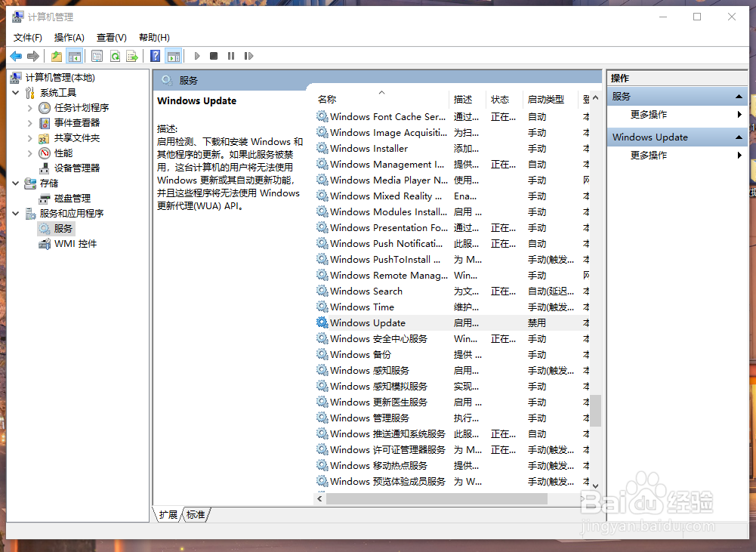
Task: Click the Export List toolbar icon
Action: point(132,57)
